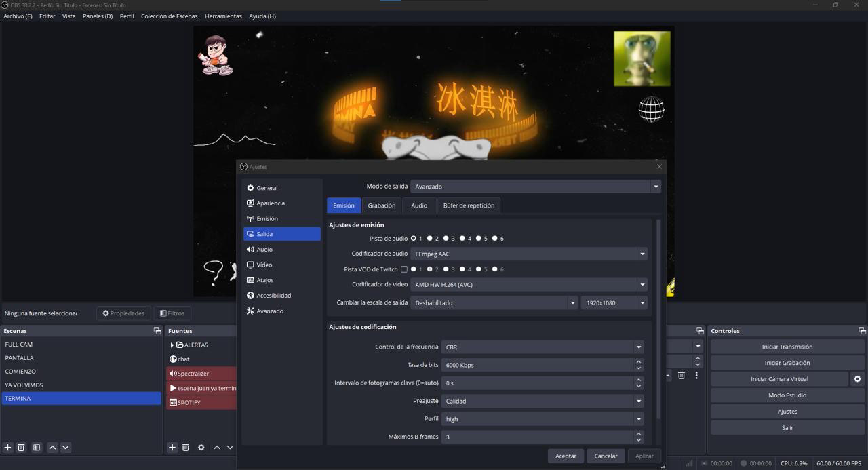Open source properties gear in the Fuentes toolbar
This screenshot has height=470, width=868.
[201, 448]
